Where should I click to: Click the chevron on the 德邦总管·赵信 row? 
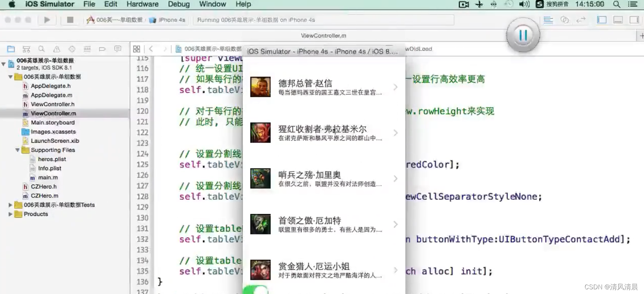pos(396,87)
